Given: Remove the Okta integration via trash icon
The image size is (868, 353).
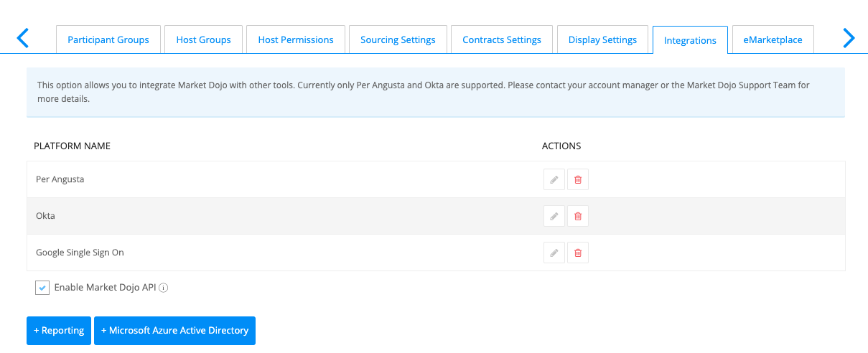Looking at the screenshot, I should (x=578, y=216).
